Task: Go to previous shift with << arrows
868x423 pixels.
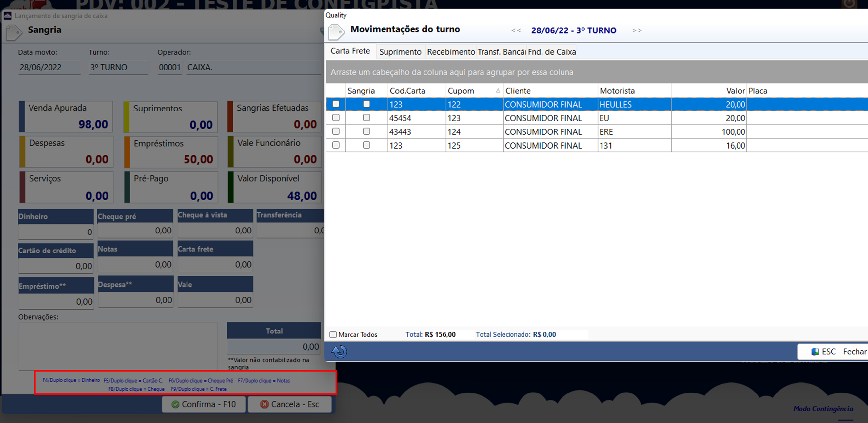Action: (516, 30)
